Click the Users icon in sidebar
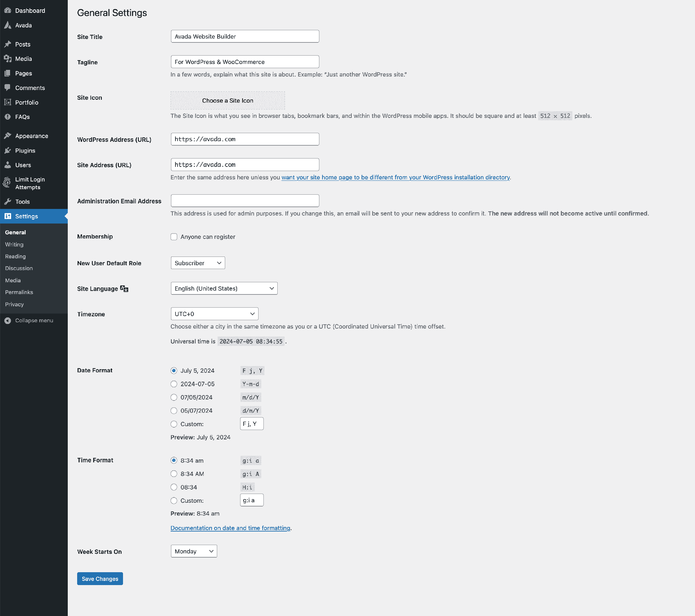Viewport: 695px width, 616px height. 8,165
